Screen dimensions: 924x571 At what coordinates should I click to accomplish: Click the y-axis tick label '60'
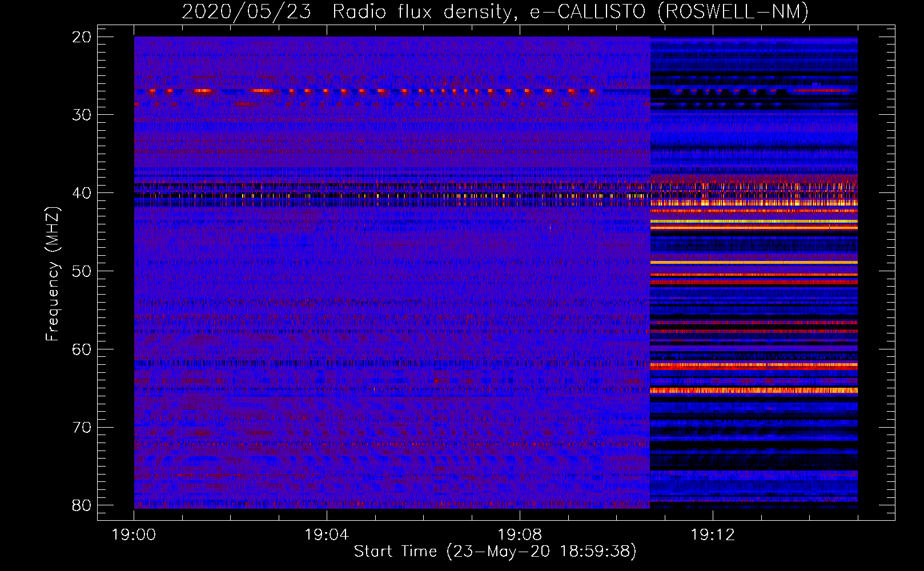(82, 349)
